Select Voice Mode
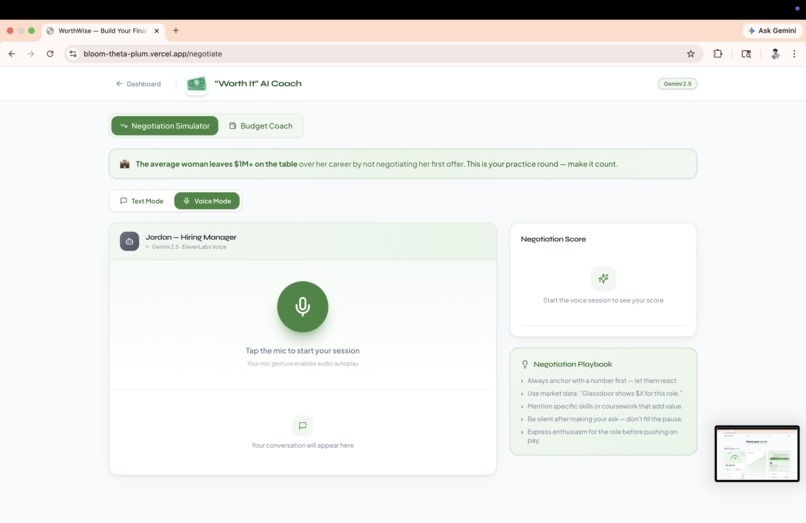Screen dimensions: 806x523 pyautogui.click(x=207, y=201)
